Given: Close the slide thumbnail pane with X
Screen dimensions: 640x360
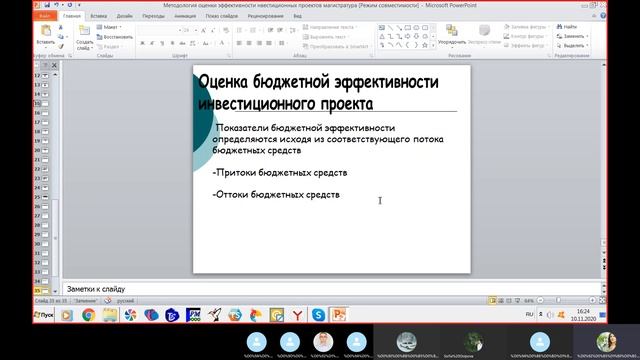Looking at the screenshot, I should click(54, 65).
